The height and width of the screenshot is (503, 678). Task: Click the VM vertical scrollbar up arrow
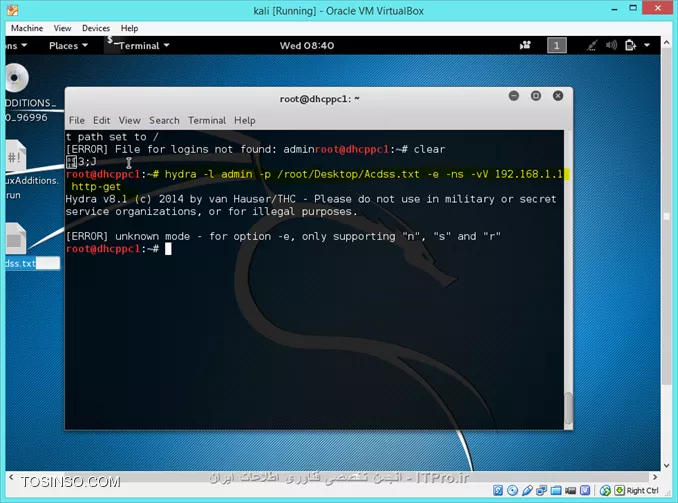(666, 42)
